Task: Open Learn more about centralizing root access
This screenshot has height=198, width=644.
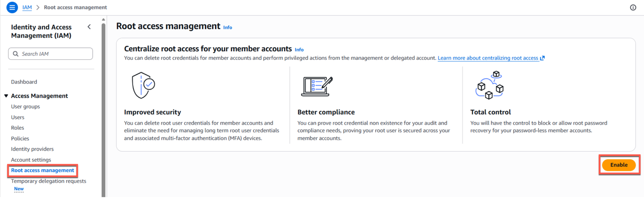Action: point(488,58)
